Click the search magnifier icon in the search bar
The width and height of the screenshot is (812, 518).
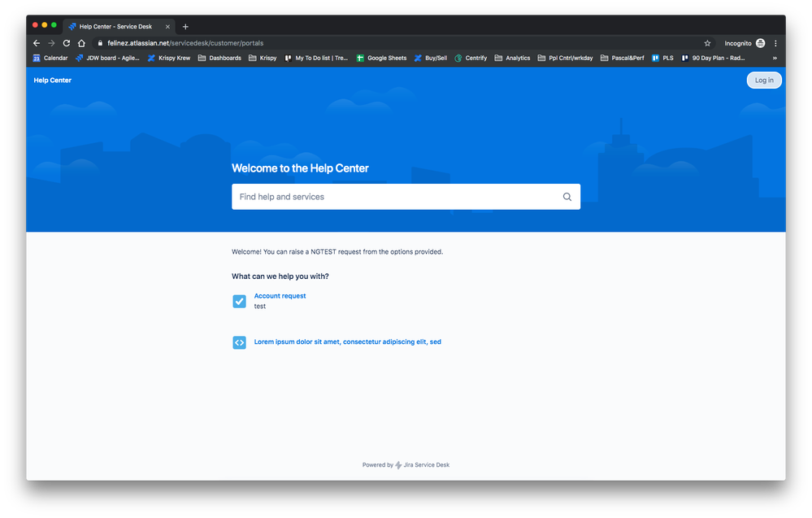pyautogui.click(x=567, y=196)
